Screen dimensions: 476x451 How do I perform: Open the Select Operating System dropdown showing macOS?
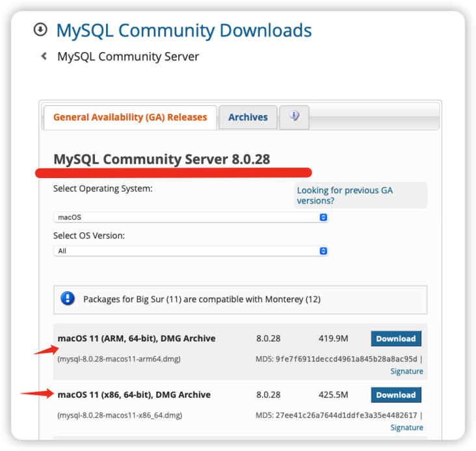pos(191,218)
